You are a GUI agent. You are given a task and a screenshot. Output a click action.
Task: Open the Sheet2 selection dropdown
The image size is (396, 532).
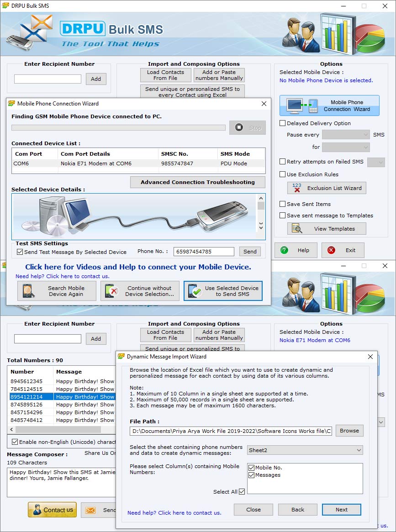pyautogui.click(x=305, y=450)
